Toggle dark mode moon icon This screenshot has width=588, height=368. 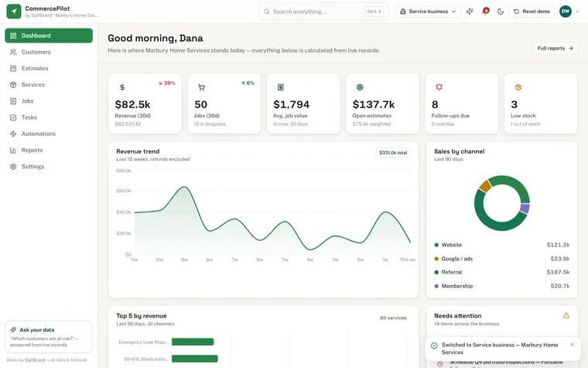[x=501, y=12]
